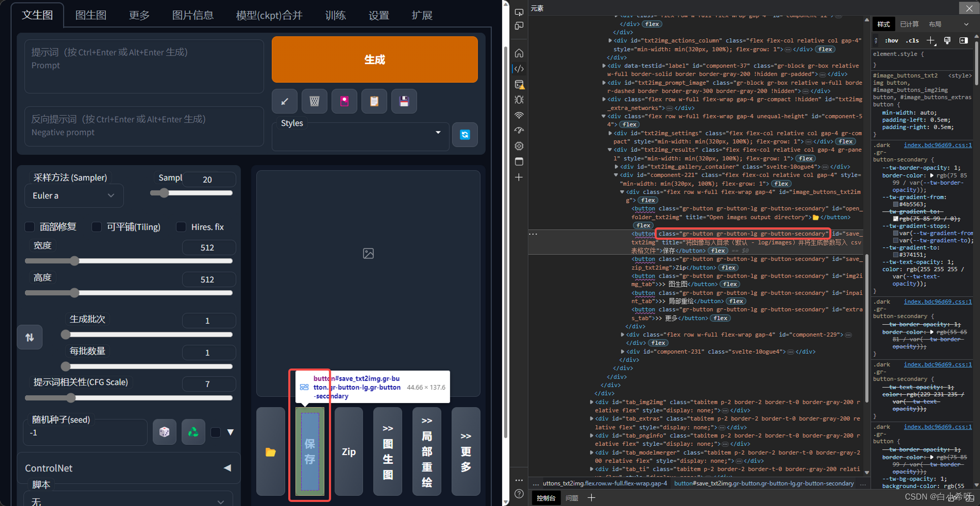Collapse the component-221 div node arrow

click(x=616, y=175)
